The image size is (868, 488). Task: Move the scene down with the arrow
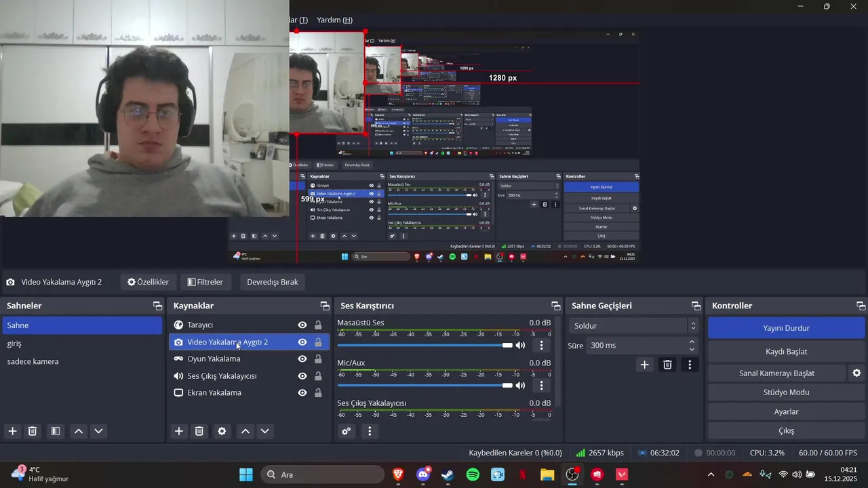pos(98,431)
